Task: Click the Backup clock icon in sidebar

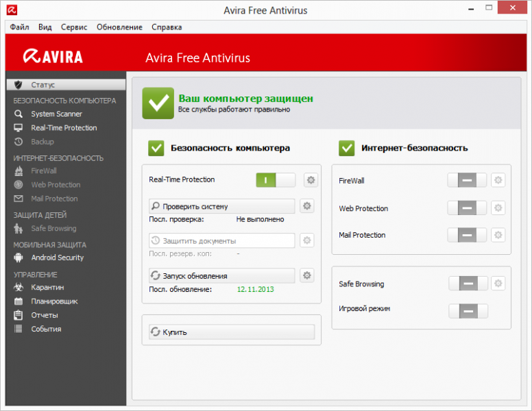Action: (19, 142)
